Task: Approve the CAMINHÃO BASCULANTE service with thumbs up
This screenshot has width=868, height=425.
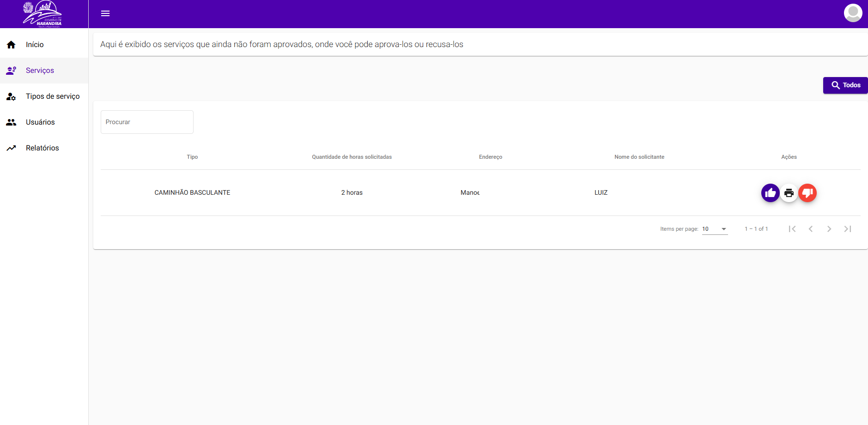Action: (770, 193)
